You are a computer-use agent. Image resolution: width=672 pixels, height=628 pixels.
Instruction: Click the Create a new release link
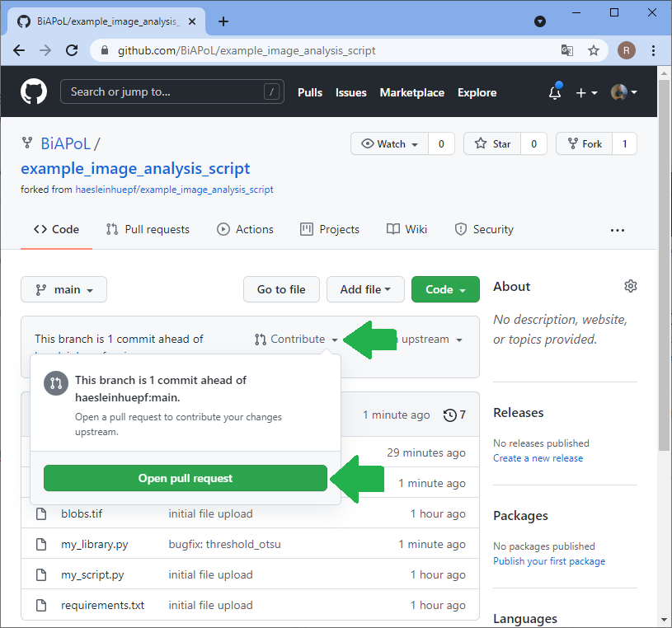[x=538, y=458]
